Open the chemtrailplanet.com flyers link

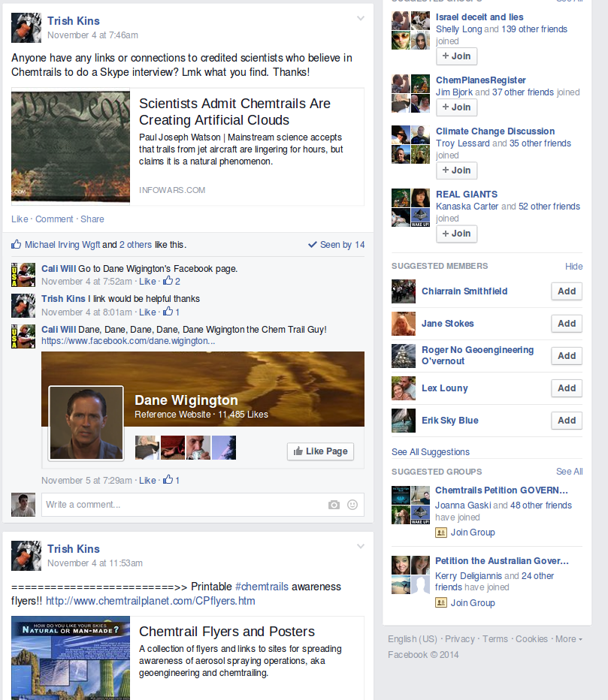click(150, 601)
